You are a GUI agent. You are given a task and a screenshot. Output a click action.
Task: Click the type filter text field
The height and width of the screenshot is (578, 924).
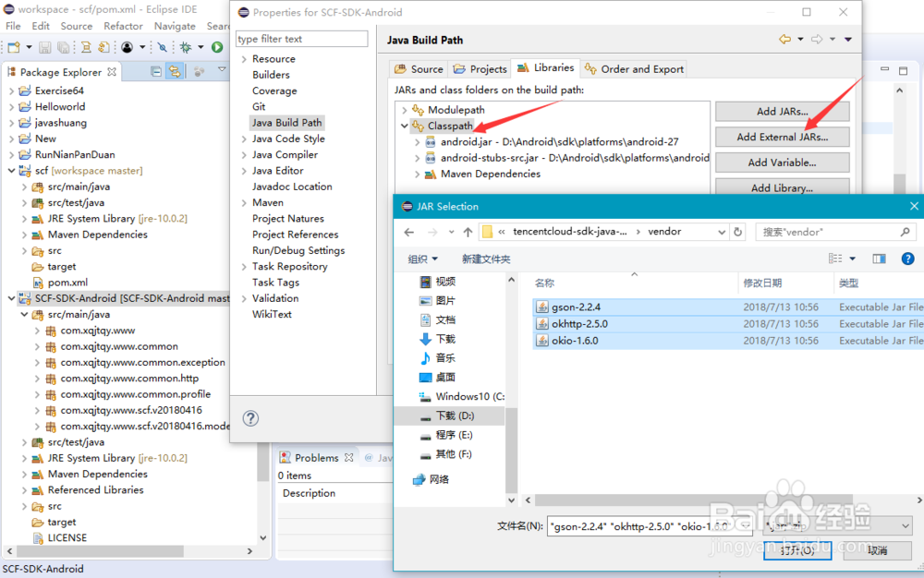[x=302, y=39]
